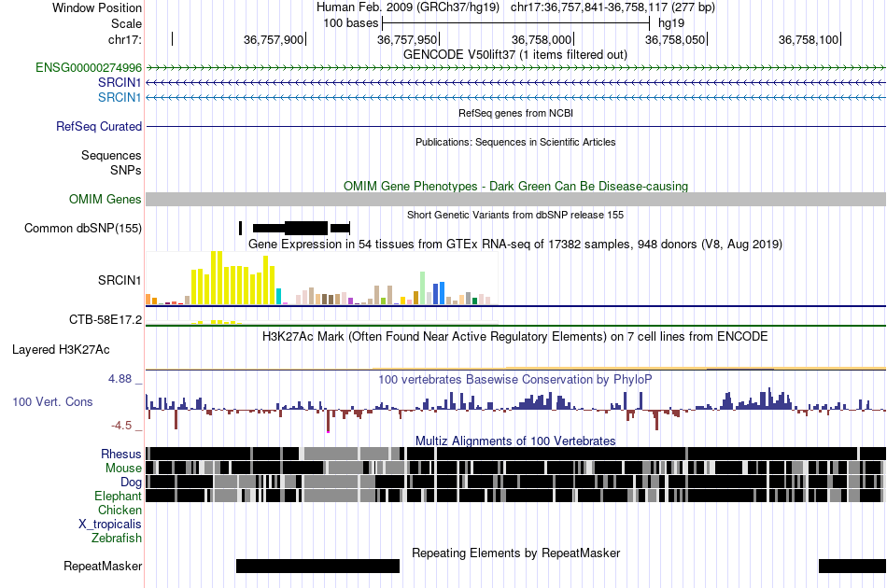
Task: Click the RepeatMasker block at the right edge
Action: tap(852, 566)
